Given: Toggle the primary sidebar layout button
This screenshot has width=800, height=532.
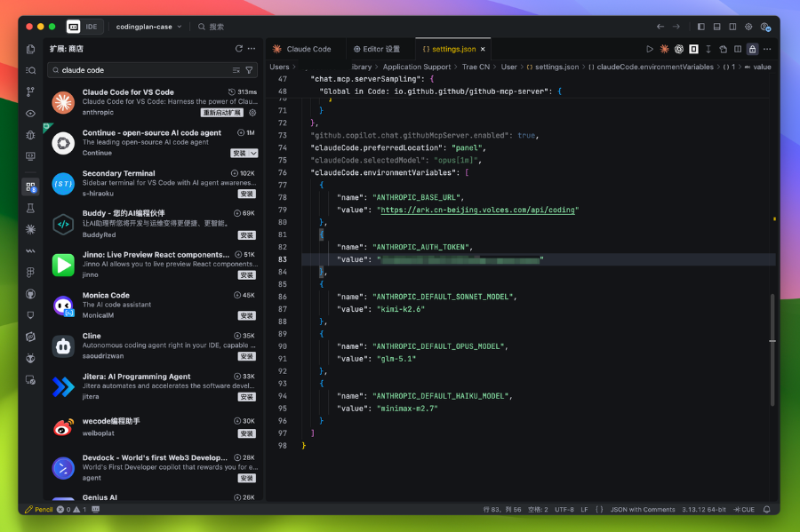Looking at the screenshot, I should pyautogui.click(x=701, y=27).
